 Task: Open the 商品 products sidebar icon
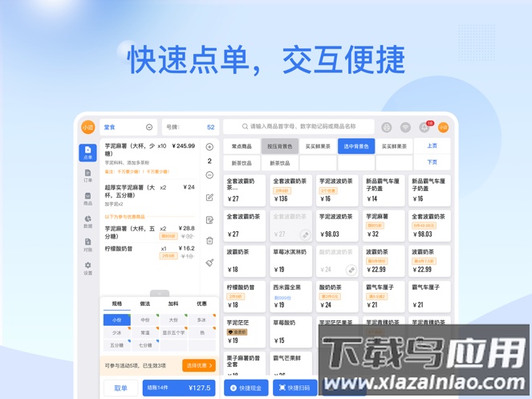pos(88,199)
